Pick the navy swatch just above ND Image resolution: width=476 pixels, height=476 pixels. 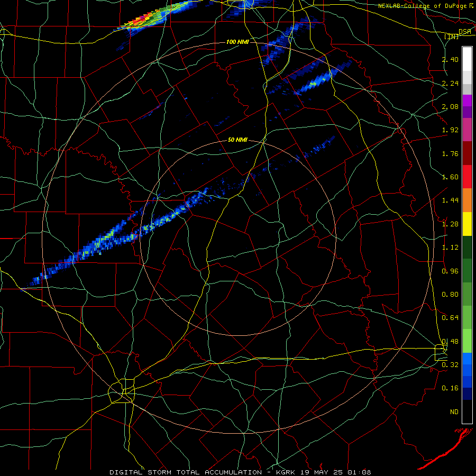[467, 393]
